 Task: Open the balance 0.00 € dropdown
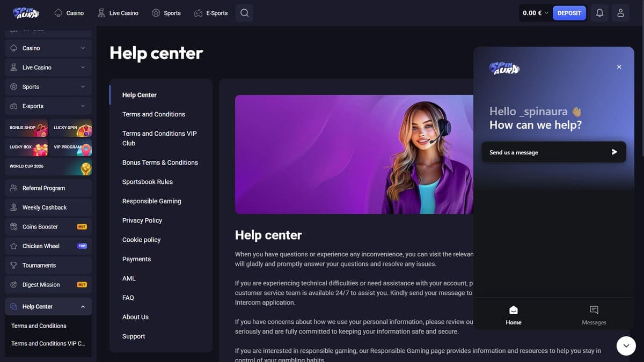pyautogui.click(x=535, y=13)
